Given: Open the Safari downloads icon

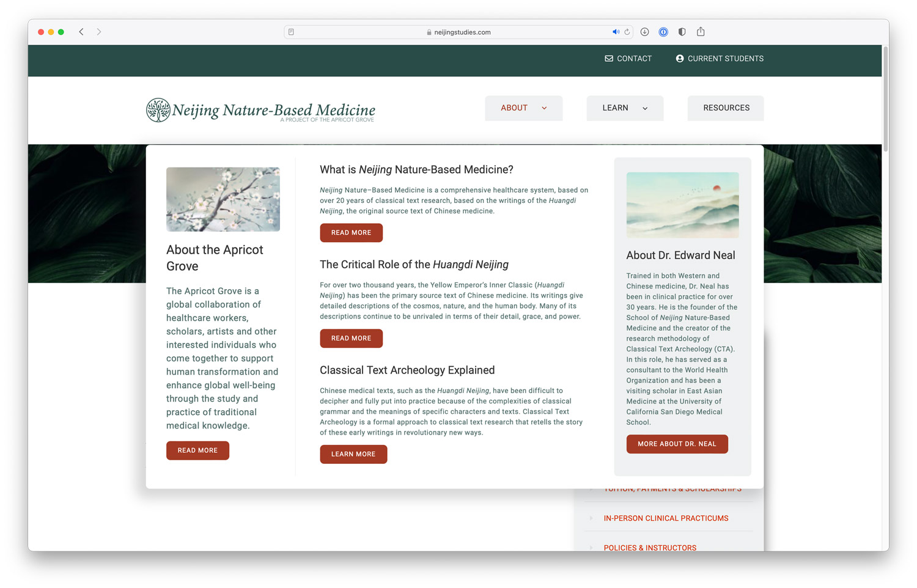Looking at the screenshot, I should coord(644,32).
